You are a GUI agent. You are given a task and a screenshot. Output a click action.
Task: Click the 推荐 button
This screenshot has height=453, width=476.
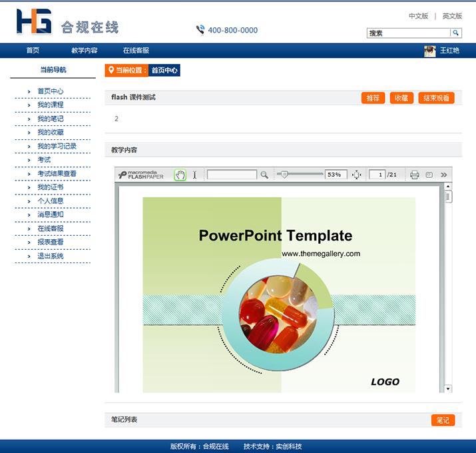coord(373,98)
